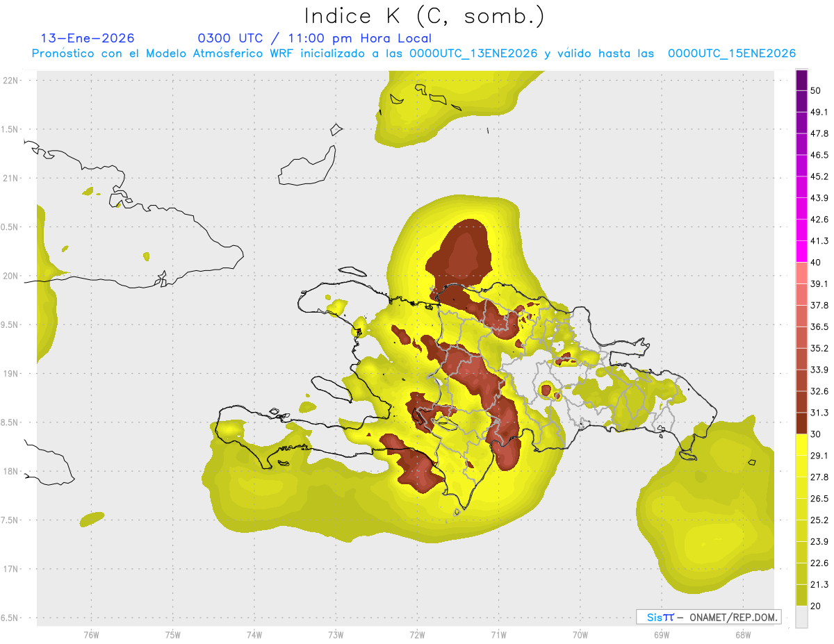The width and height of the screenshot is (834, 644).
Task: Click the '33.9' colorbar value
Action: 819,370
